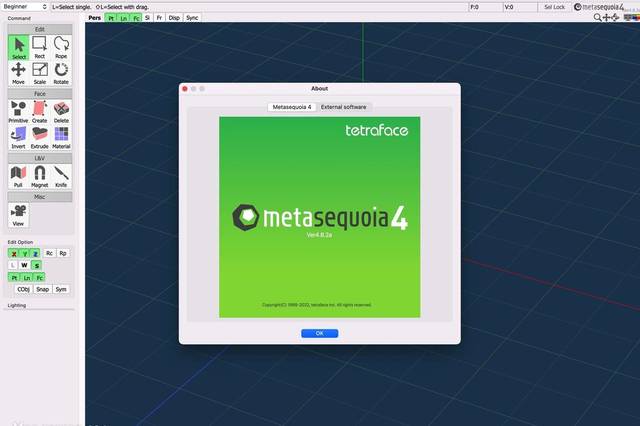This screenshot has height=426, width=640.
Task: Switch to the External software tab
Action: [343, 107]
